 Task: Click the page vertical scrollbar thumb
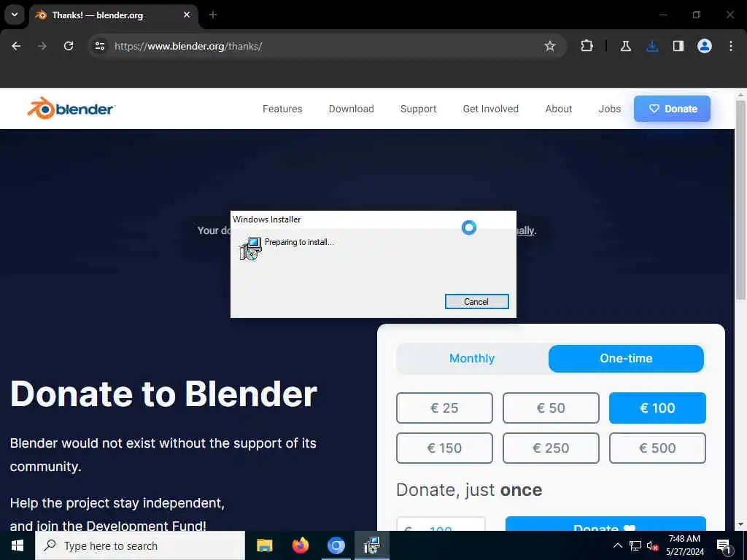[x=740, y=200]
